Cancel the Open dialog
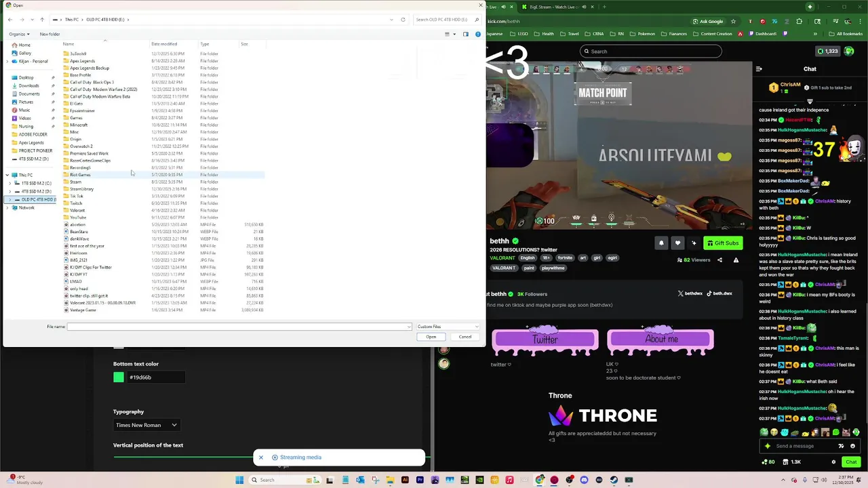Viewport: 868px width, 488px height. tap(465, 337)
